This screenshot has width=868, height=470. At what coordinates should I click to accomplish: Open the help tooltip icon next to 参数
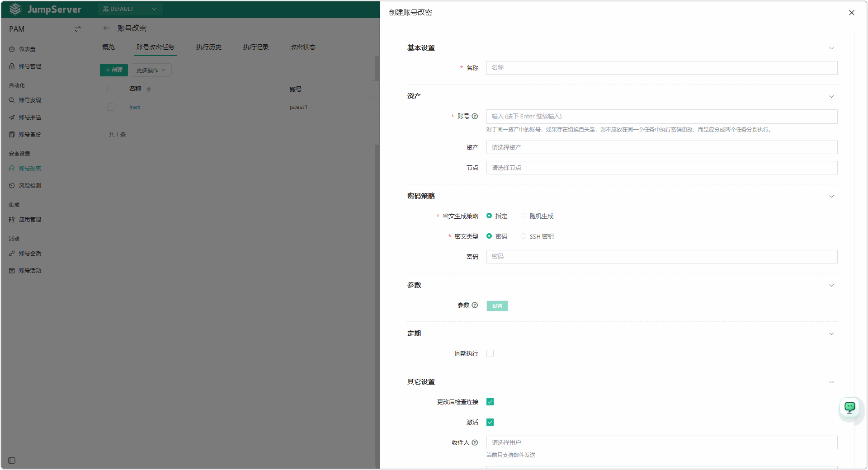click(x=475, y=305)
